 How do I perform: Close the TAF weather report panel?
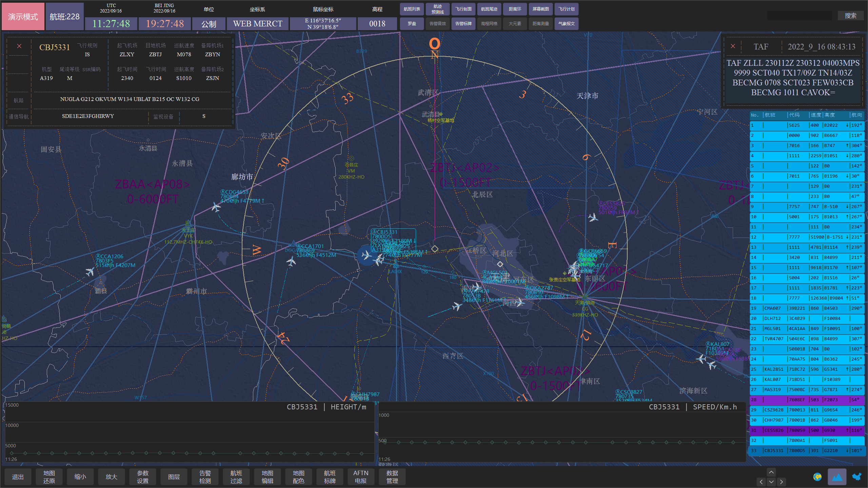(733, 46)
